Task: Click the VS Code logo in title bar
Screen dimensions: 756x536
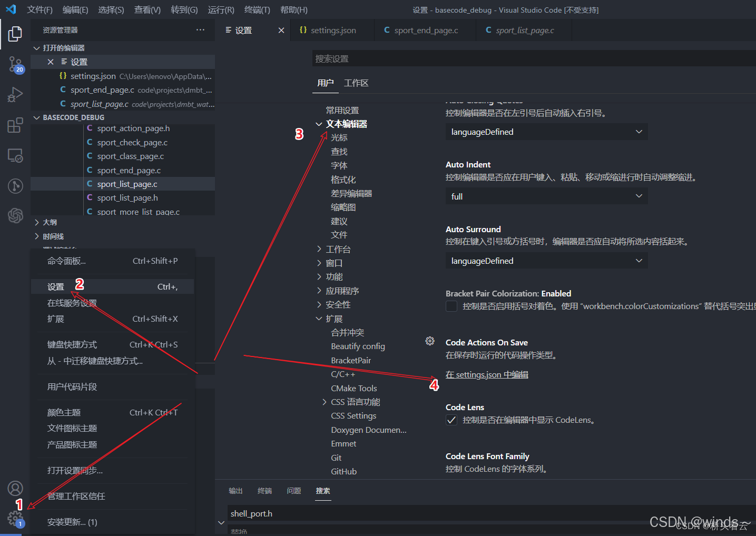Action: 11,9
